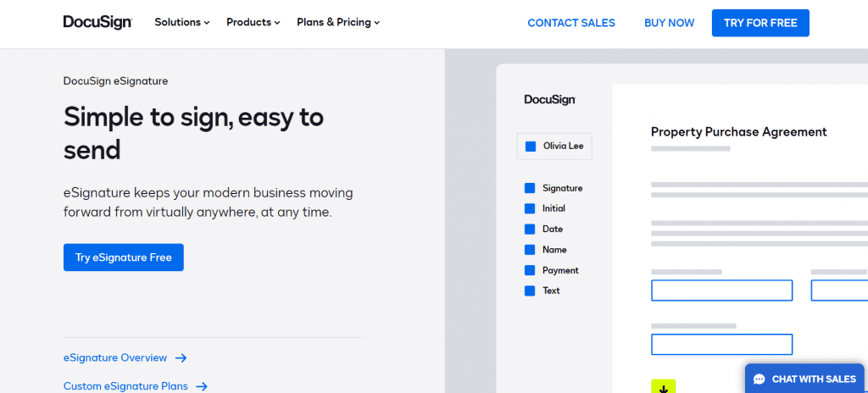Click the chat bubble icon in Chat With Sales
Image resolution: width=868 pixels, height=393 pixels.
tap(759, 379)
